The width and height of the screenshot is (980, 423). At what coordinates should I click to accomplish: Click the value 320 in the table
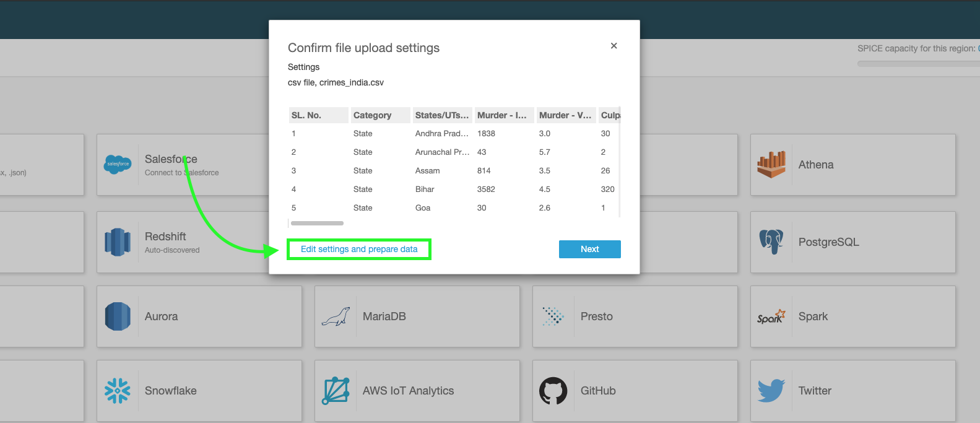pyautogui.click(x=608, y=190)
